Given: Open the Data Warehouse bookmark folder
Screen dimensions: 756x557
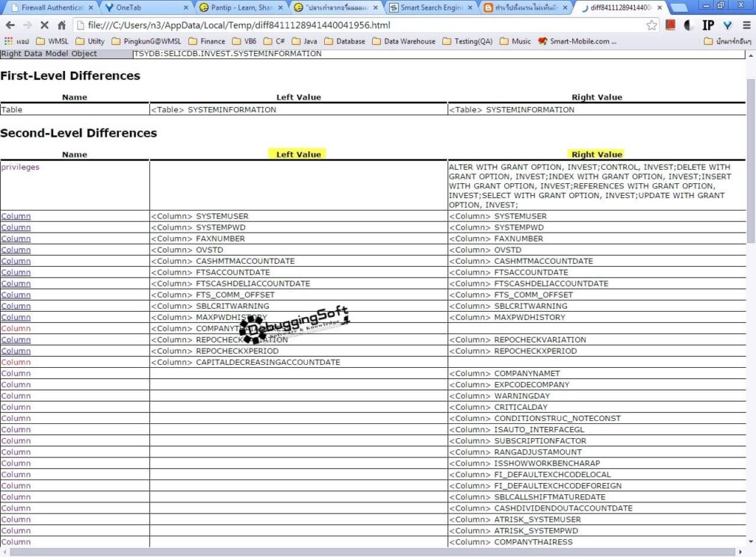Looking at the screenshot, I should tap(404, 41).
